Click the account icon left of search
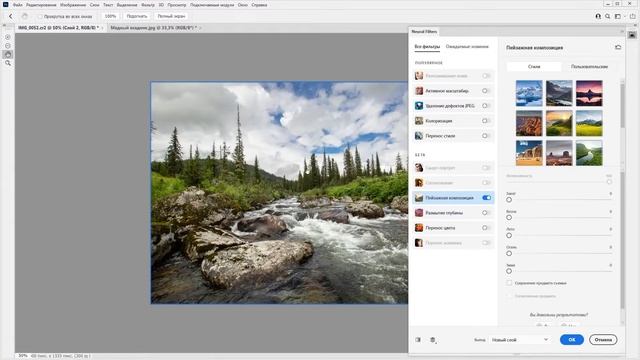 [598, 16]
